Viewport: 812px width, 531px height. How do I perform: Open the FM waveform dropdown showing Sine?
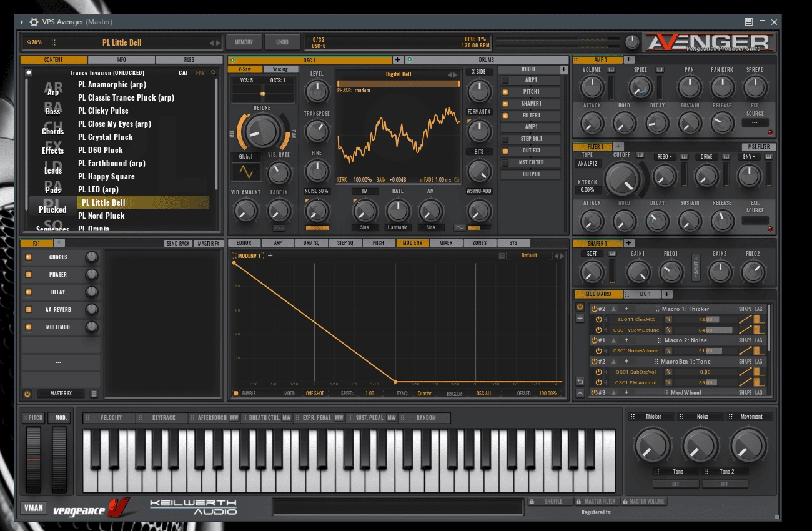pyautogui.click(x=365, y=227)
